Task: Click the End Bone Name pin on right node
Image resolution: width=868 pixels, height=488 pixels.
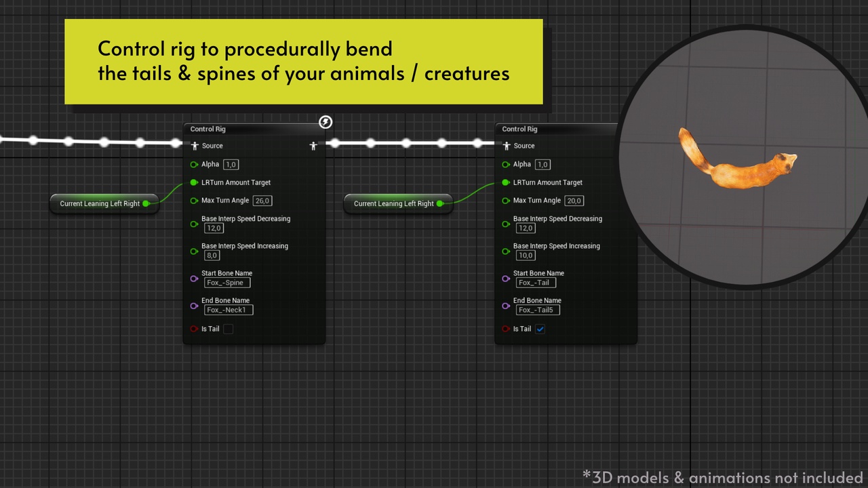Action: click(x=506, y=306)
